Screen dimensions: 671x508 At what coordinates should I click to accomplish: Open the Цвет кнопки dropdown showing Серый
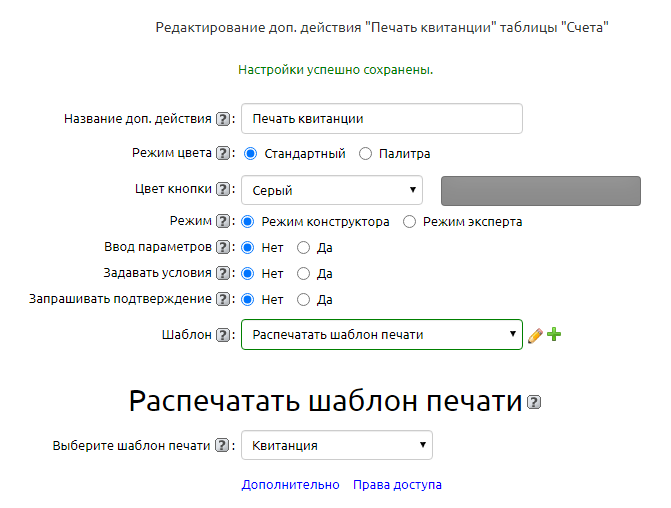click(x=332, y=190)
